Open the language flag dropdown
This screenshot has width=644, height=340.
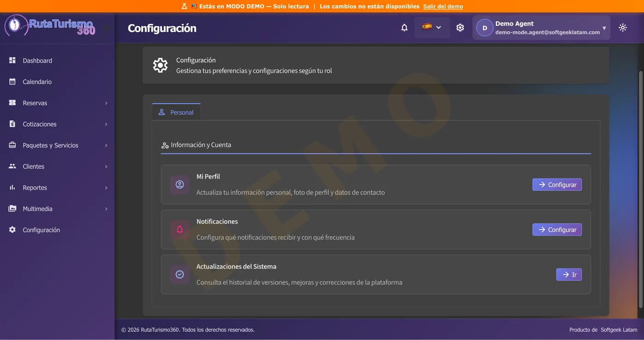tap(432, 27)
